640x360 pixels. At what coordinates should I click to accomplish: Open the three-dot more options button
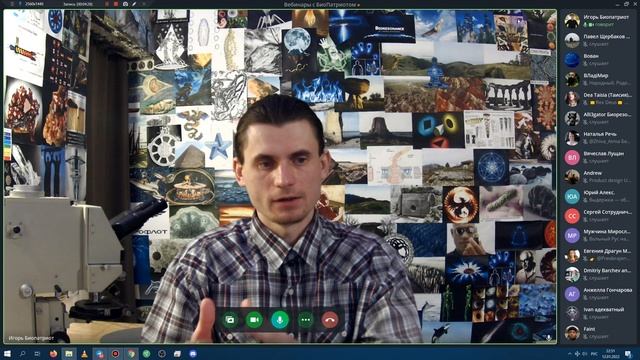pos(305,320)
